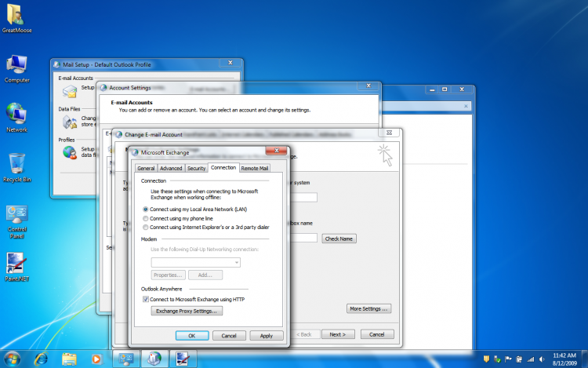Close the Microsoft Exchange dialog

click(277, 151)
